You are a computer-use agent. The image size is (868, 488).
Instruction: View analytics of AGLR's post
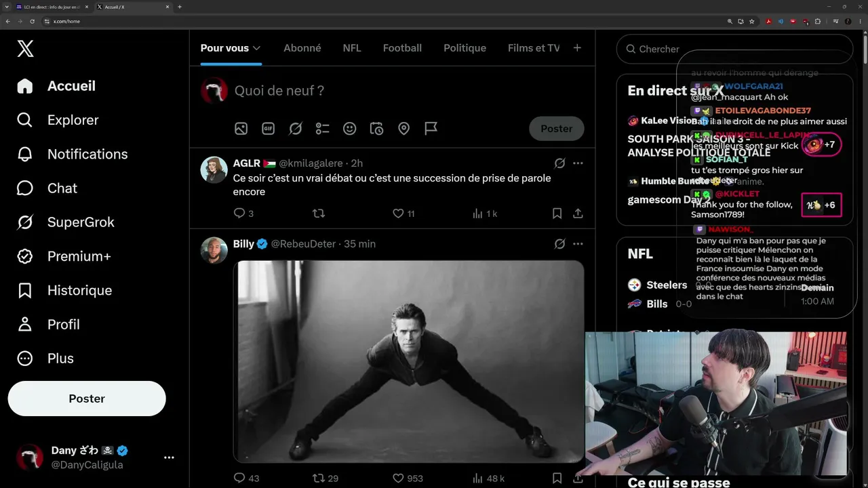click(x=484, y=213)
